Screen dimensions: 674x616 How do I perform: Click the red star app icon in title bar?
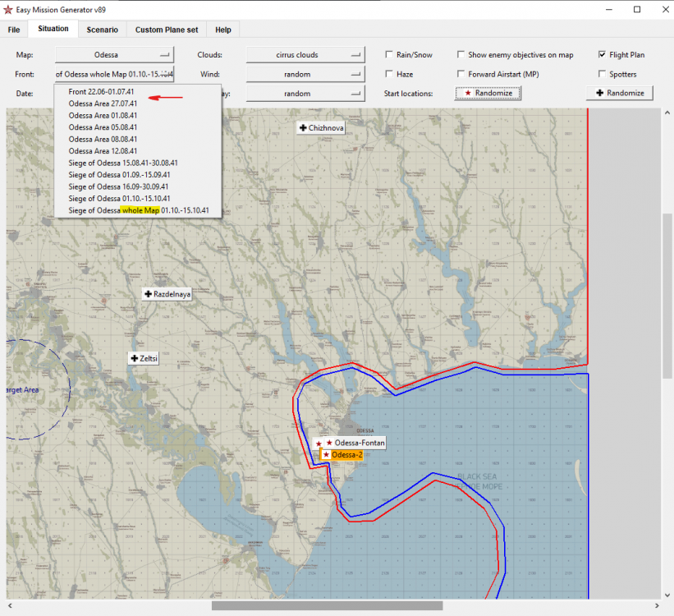pyautogui.click(x=8, y=9)
